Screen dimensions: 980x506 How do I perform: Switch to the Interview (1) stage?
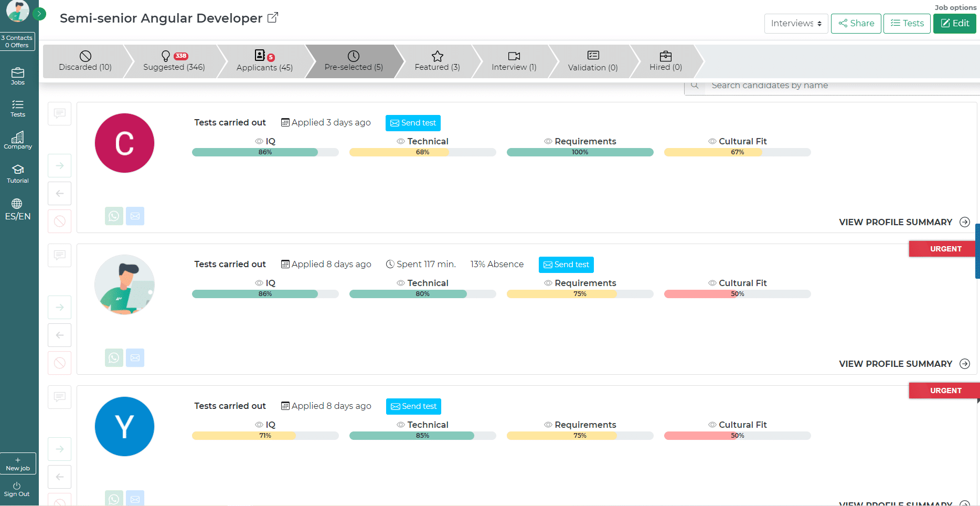pos(514,61)
